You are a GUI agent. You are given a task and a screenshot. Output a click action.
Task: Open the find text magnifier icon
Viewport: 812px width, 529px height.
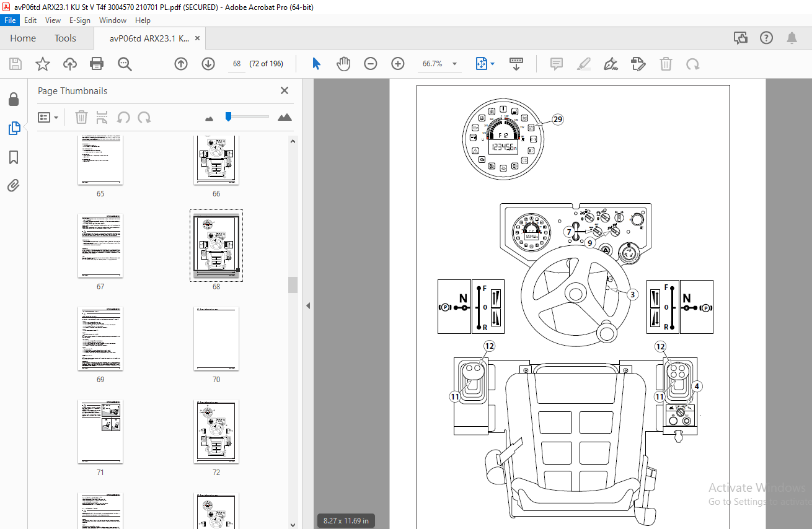tap(125, 64)
